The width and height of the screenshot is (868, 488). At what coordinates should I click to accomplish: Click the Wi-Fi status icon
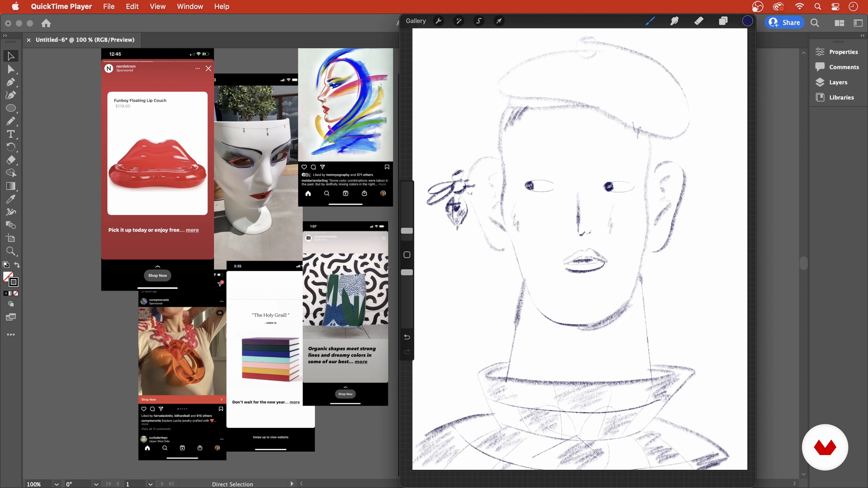(799, 6)
